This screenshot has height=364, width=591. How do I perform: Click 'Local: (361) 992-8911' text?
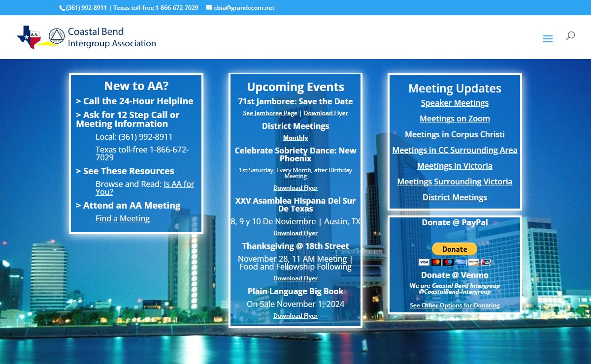[134, 137]
